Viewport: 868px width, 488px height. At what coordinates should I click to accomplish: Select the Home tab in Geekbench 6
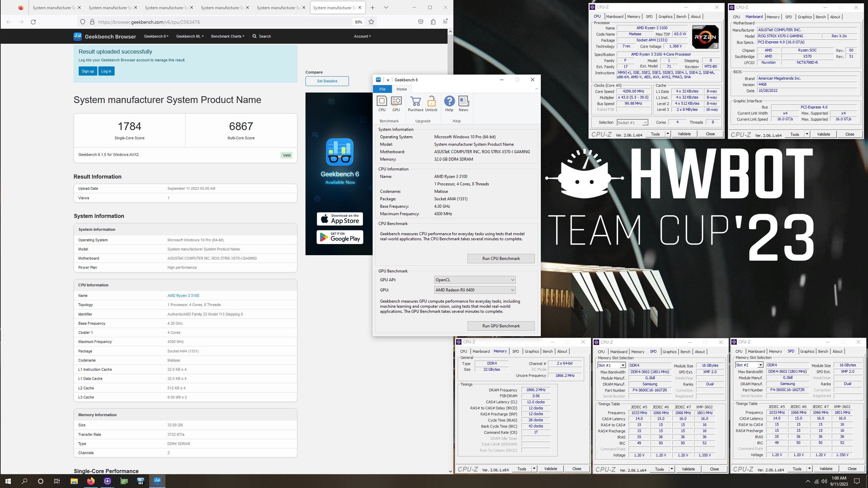point(402,89)
